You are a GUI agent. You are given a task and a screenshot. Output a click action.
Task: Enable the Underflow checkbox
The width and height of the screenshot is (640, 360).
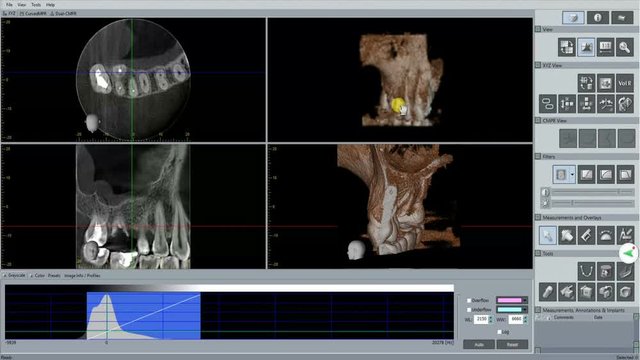469,310
